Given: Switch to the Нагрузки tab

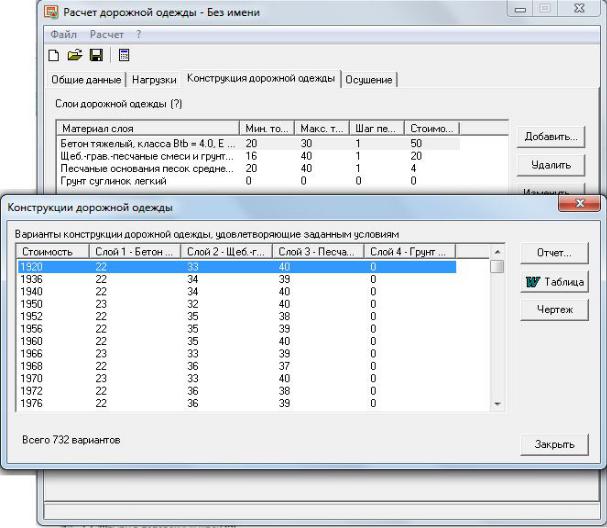Looking at the screenshot, I should [154, 80].
